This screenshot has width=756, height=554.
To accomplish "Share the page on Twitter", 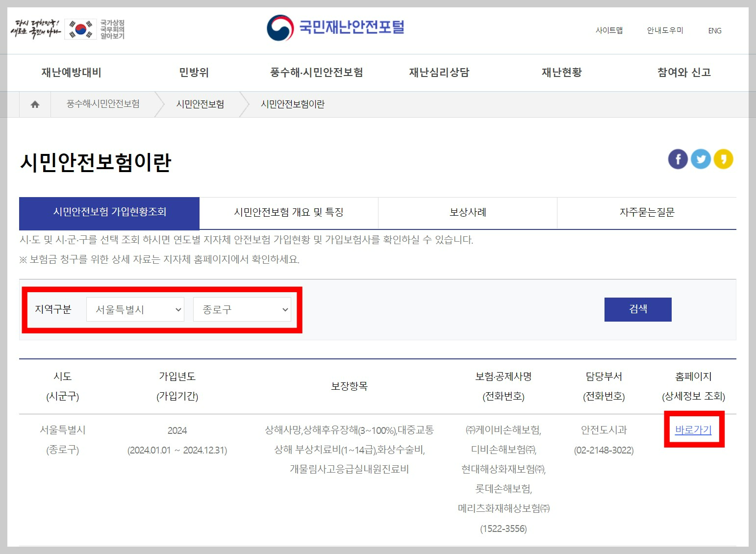I will 701,158.
